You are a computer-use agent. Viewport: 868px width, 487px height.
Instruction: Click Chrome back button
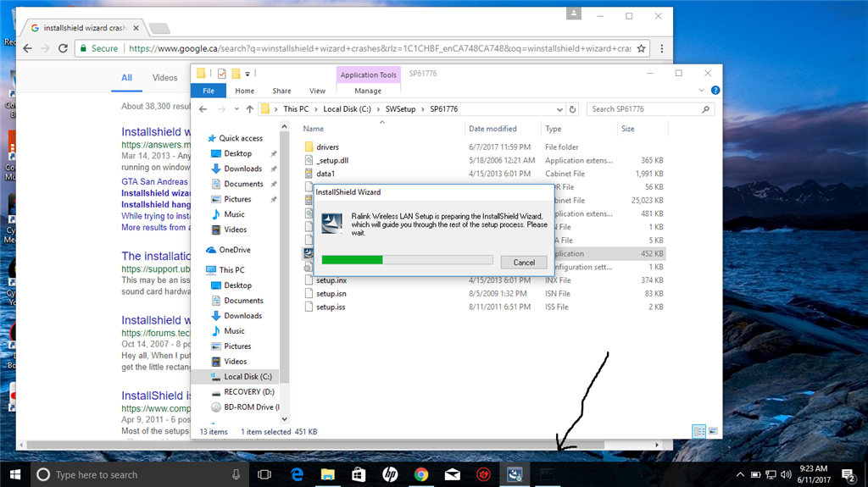coord(28,49)
